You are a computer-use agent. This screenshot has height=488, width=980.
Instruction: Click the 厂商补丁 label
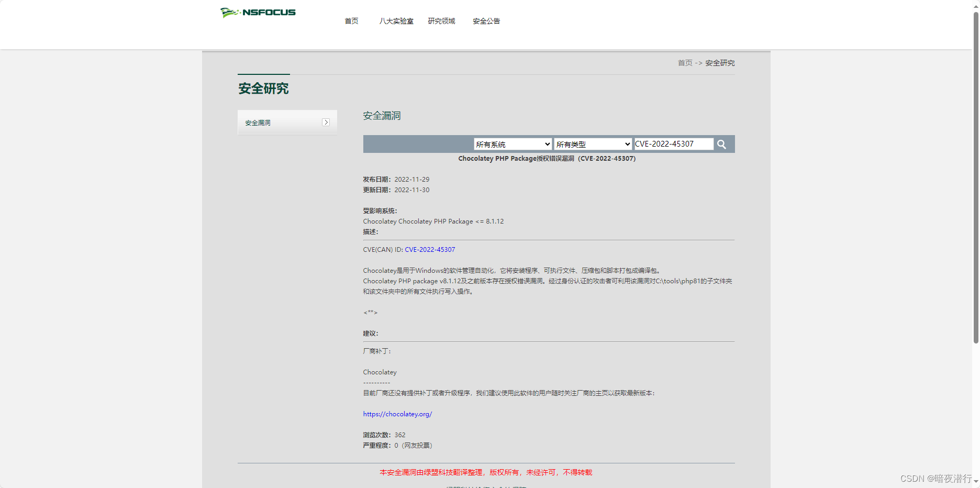(x=377, y=351)
